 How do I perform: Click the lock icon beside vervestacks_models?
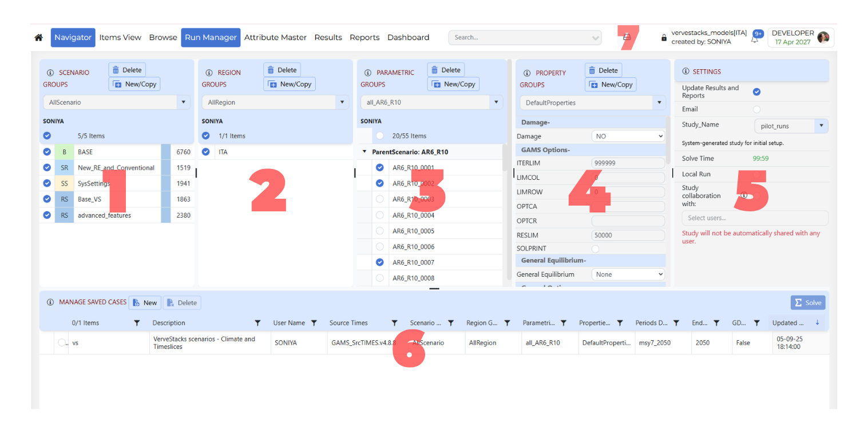coord(664,38)
